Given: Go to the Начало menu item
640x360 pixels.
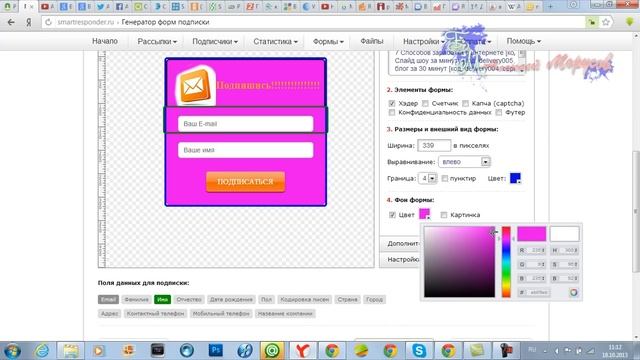Looking at the screenshot, I should pos(105,41).
